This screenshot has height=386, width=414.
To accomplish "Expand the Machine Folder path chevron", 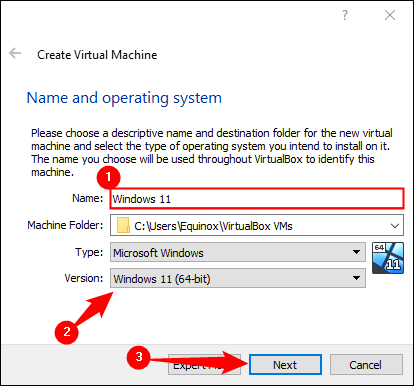I will pos(395,226).
